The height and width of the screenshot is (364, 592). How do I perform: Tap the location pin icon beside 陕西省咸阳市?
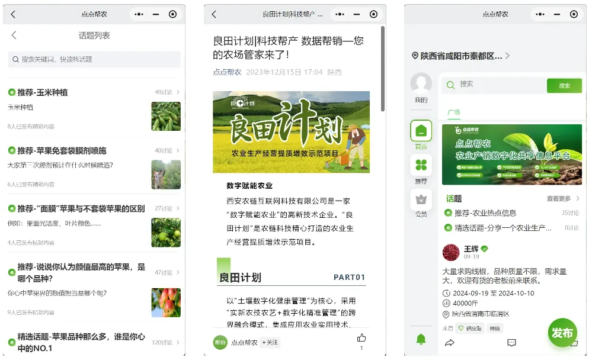(415, 56)
